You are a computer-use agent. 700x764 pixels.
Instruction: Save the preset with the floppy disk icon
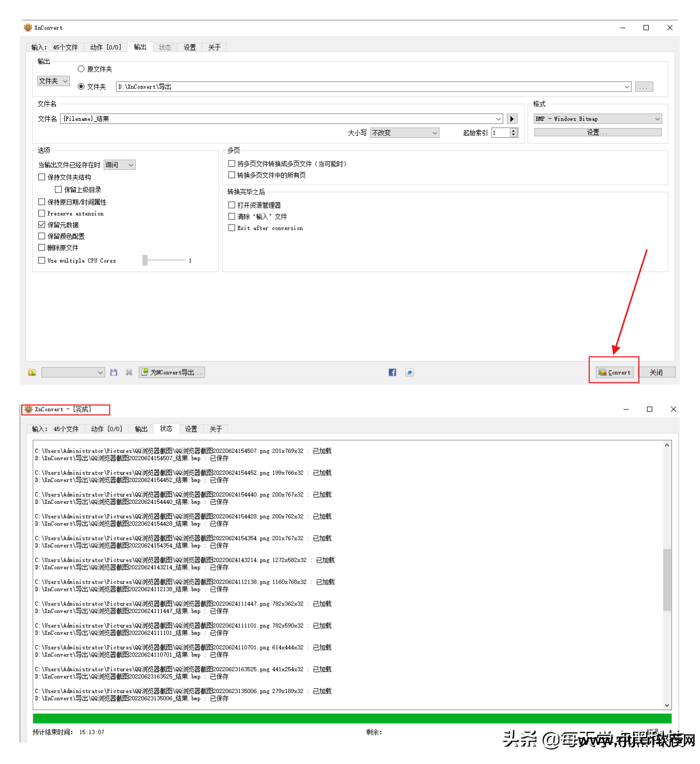point(114,372)
